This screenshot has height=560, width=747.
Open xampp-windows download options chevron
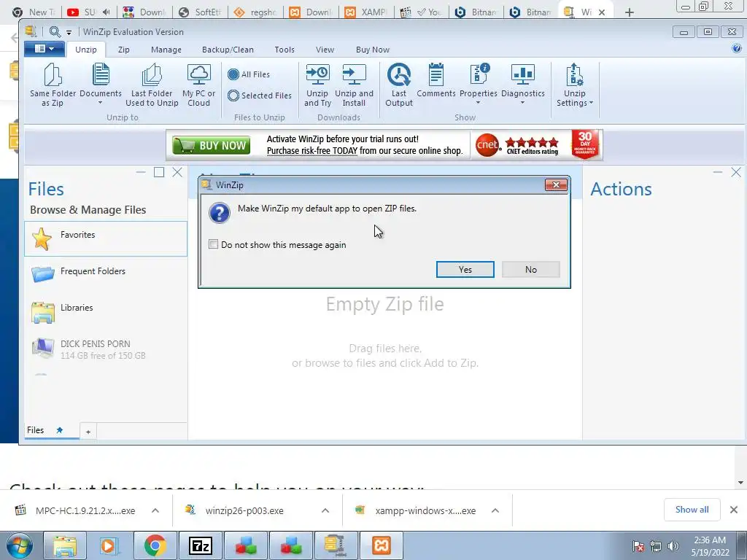pyautogui.click(x=495, y=510)
